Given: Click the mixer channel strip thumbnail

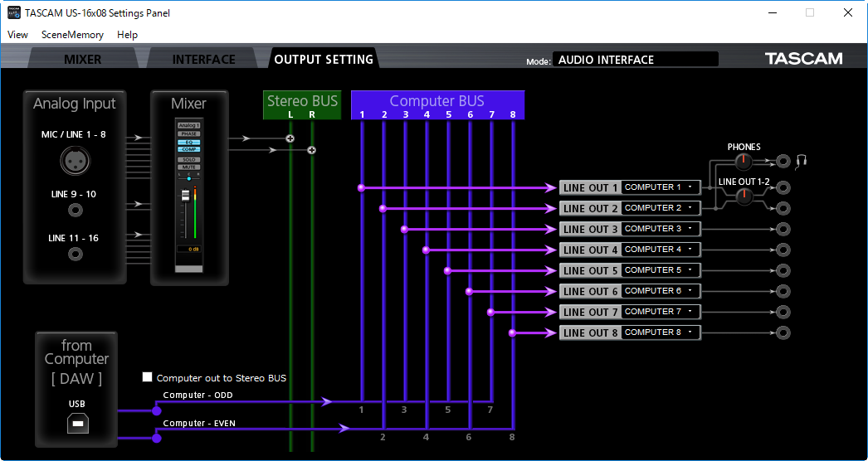Looking at the screenshot, I should (189, 195).
